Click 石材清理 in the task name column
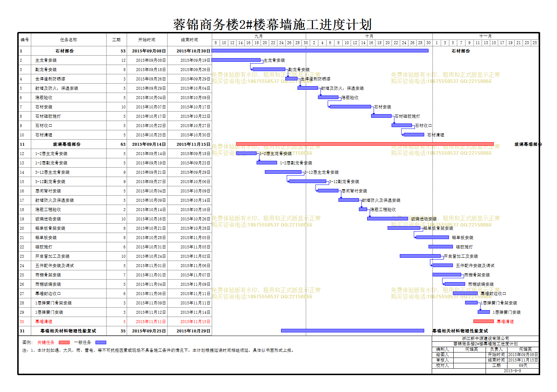This screenshot has height=392, width=557. (x=44, y=135)
